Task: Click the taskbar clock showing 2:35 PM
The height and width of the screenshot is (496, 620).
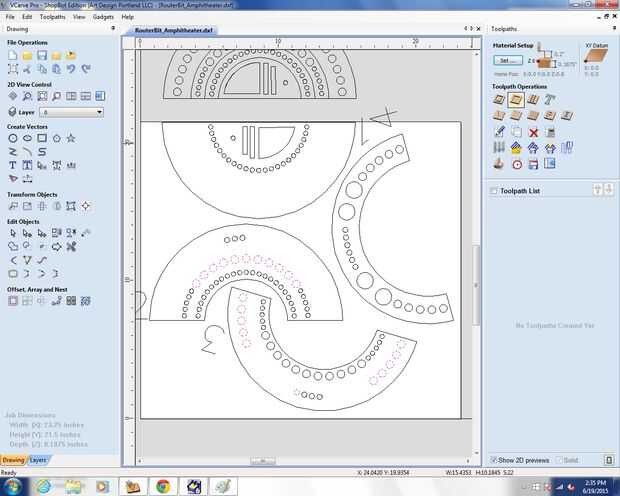Action: click(x=595, y=487)
